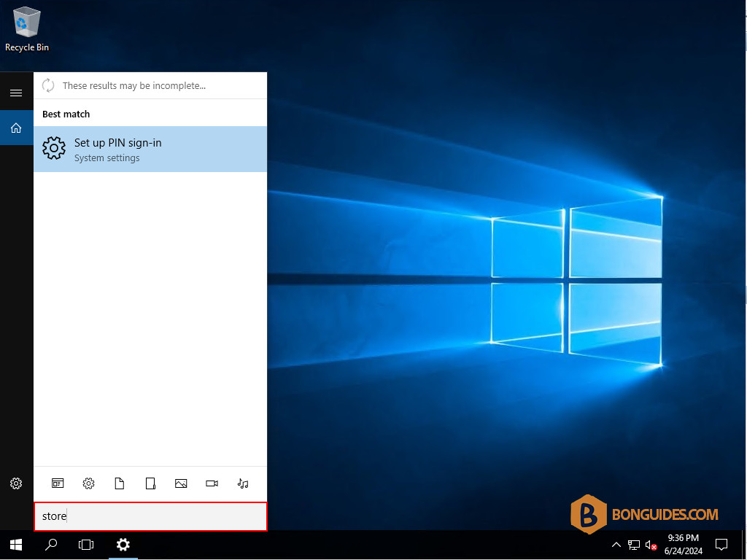Screen dimensions: 747x560
Task: Click the muted volume tray icon
Action: click(x=651, y=545)
